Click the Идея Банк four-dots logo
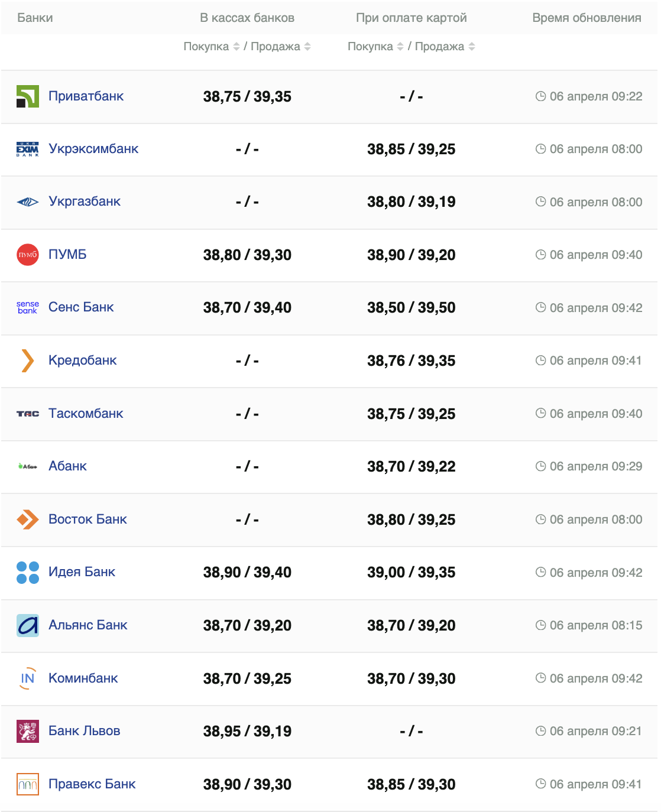Viewport: 661px width, 812px height. click(x=27, y=572)
